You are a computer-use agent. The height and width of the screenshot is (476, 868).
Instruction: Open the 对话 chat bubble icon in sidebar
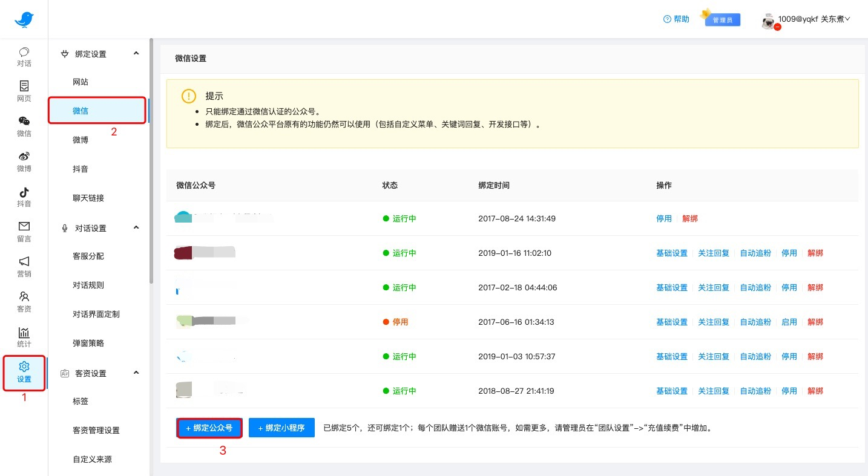(24, 53)
